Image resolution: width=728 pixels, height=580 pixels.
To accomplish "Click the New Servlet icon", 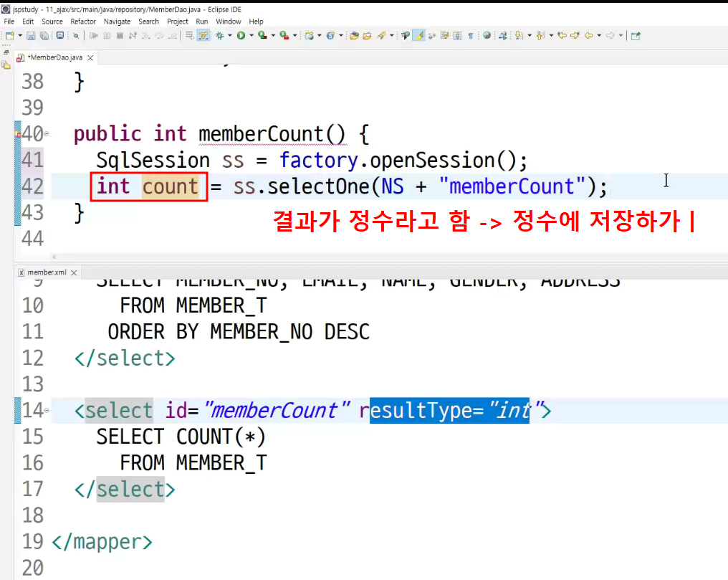I will 330,35.
